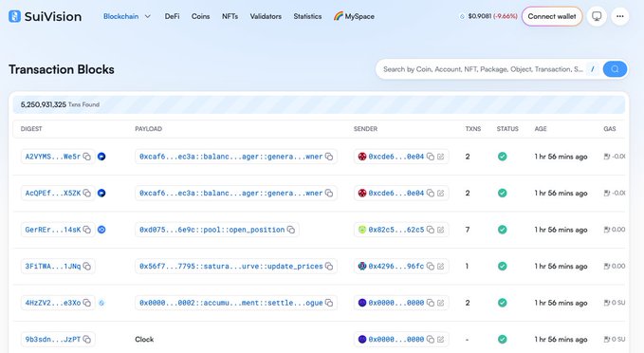Click the 5,250,931,325 Txns Found count
This screenshot has width=644, height=353.
click(x=60, y=104)
